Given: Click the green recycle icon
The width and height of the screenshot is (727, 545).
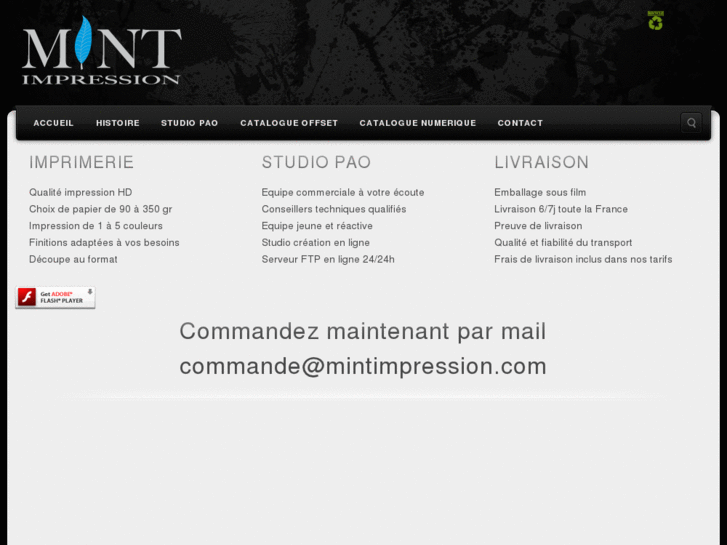Looking at the screenshot, I should point(656,21).
